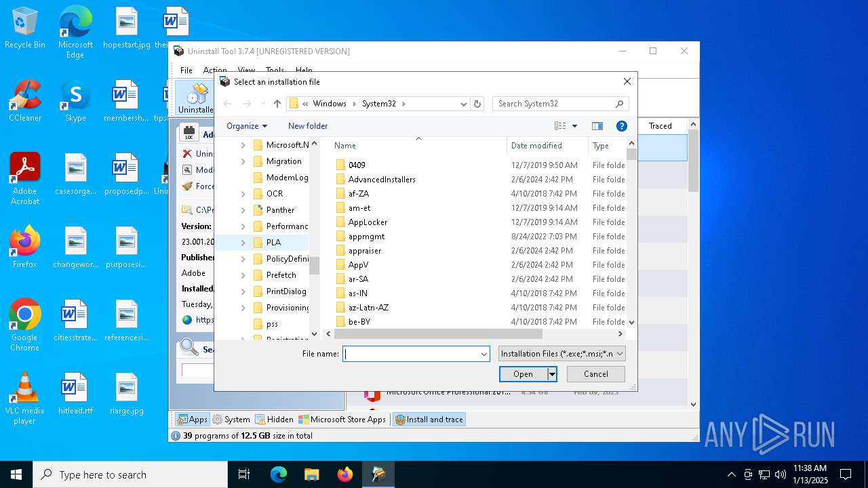Cancel the file selection dialog

(x=596, y=374)
